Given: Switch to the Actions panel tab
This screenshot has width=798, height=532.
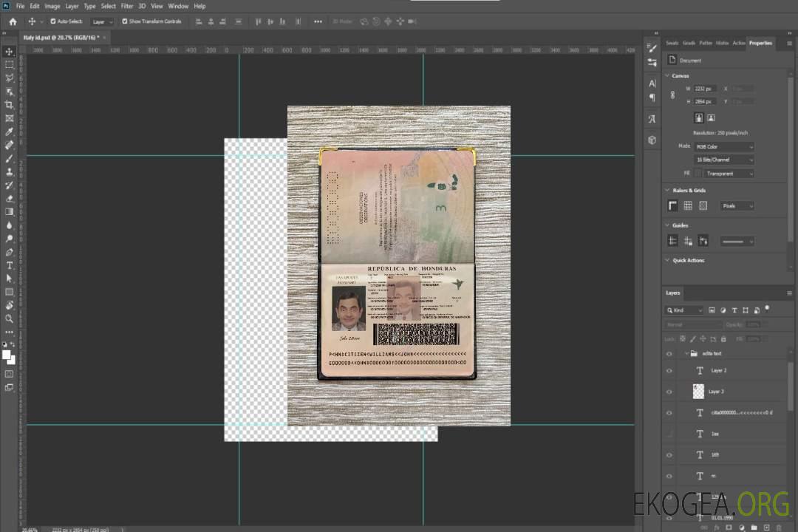Looking at the screenshot, I should [738, 43].
